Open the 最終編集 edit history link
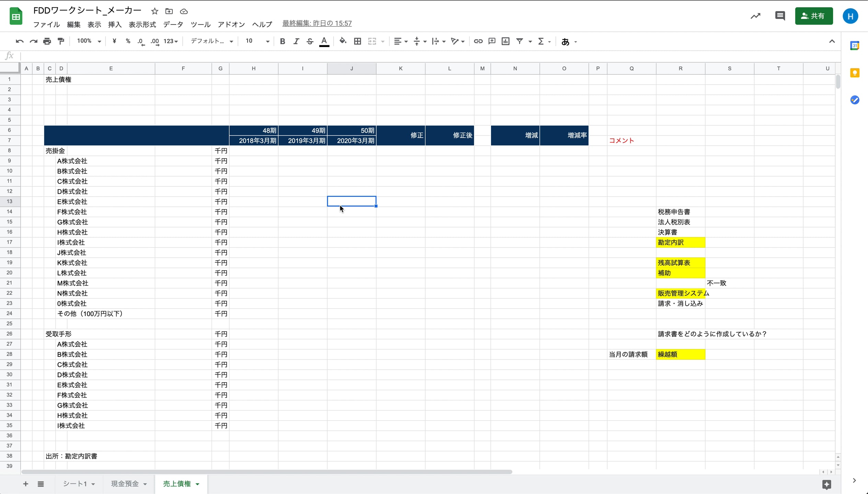 coord(317,23)
